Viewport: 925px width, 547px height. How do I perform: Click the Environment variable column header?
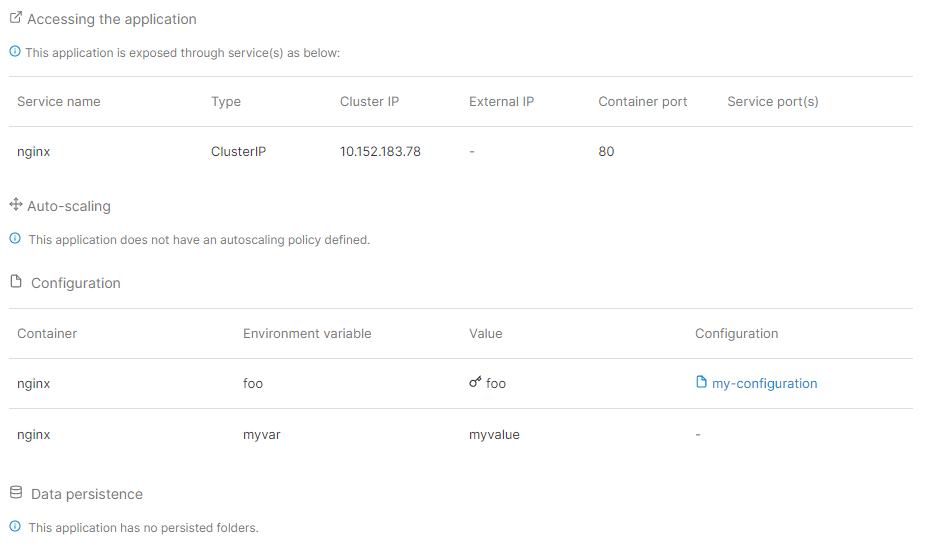coord(307,333)
